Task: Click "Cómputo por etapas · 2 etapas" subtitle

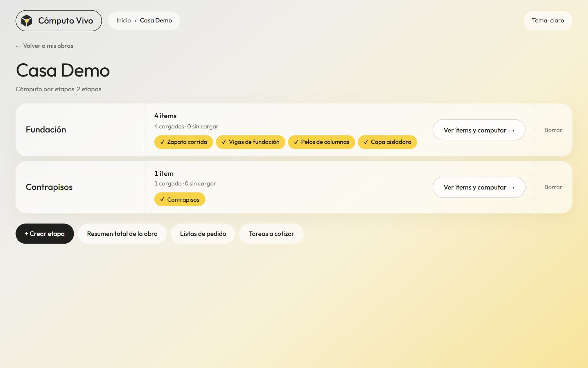Action: coord(58,89)
